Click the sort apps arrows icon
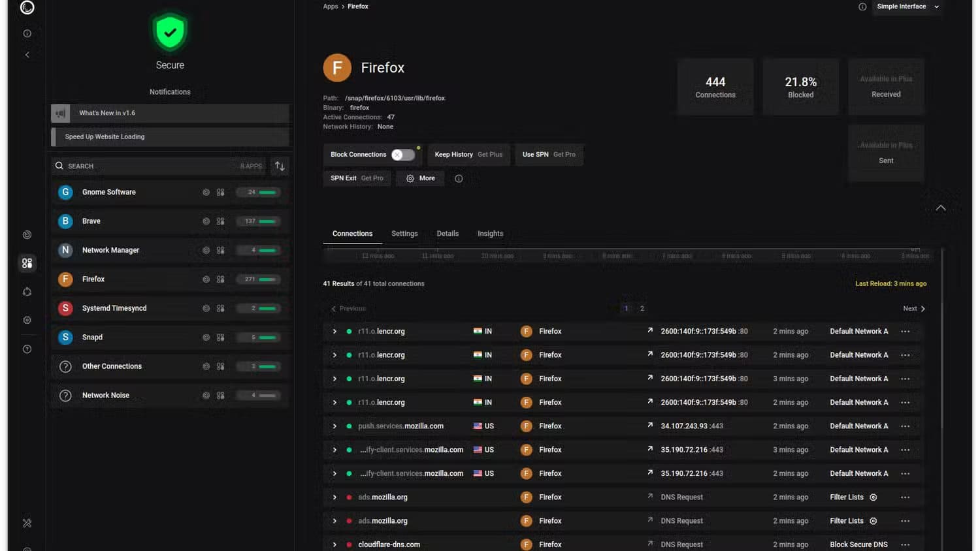The height and width of the screenshot is (551, 980). [x=280, y=166]
